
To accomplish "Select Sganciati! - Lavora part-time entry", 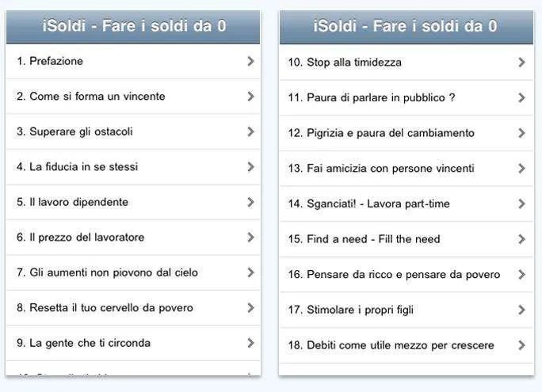I will click(406, 204).
